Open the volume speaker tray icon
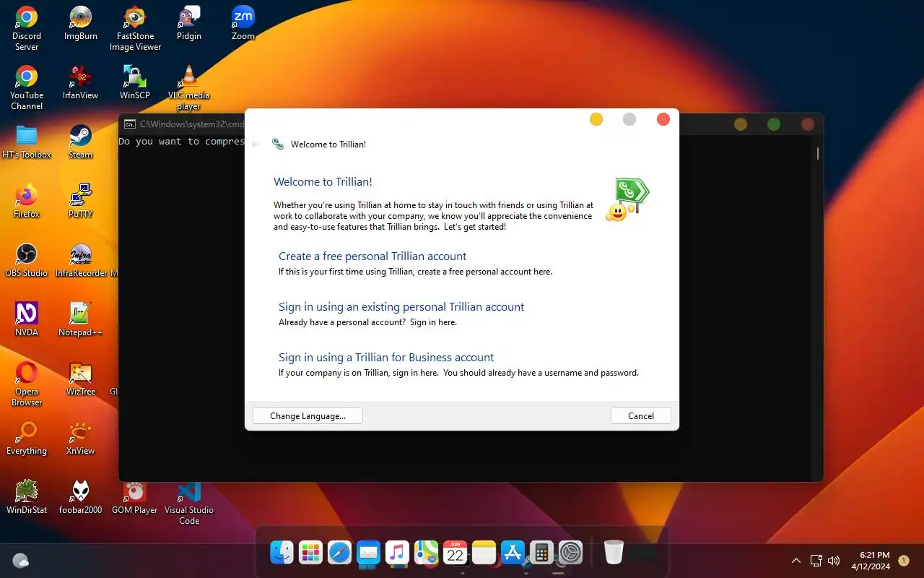The image size is (924, 578). [834, 560]
